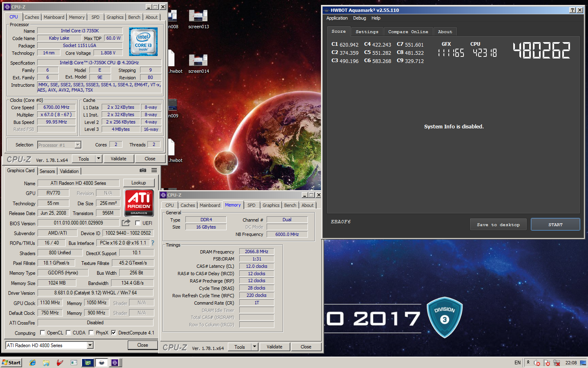588x368 pixels.
Task: Open the screen013 desktop file
Action: pos(198,20)
